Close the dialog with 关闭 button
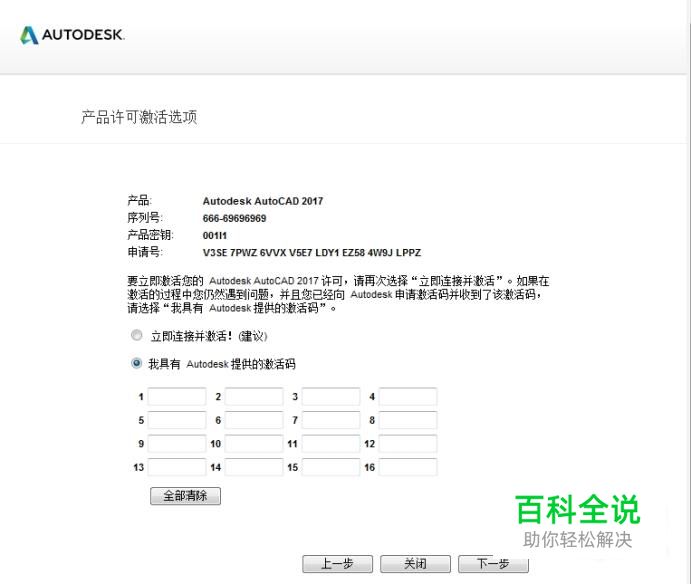This screenshot has width=691, height=584. [x=415, y=564]
